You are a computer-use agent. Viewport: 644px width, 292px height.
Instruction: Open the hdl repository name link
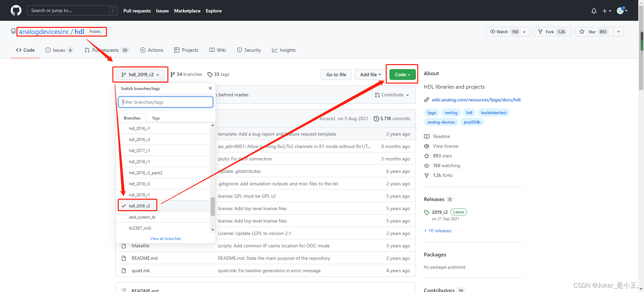(79, 32)
